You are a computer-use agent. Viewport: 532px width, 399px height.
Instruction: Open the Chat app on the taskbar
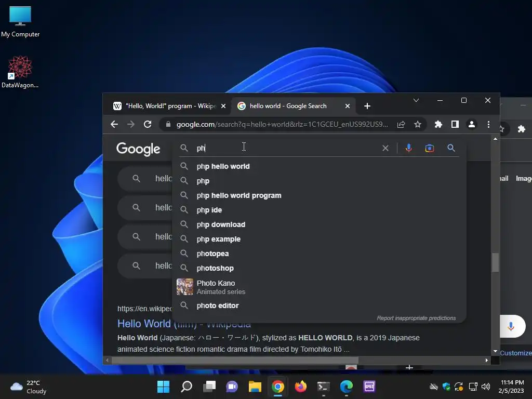(232, 387)
